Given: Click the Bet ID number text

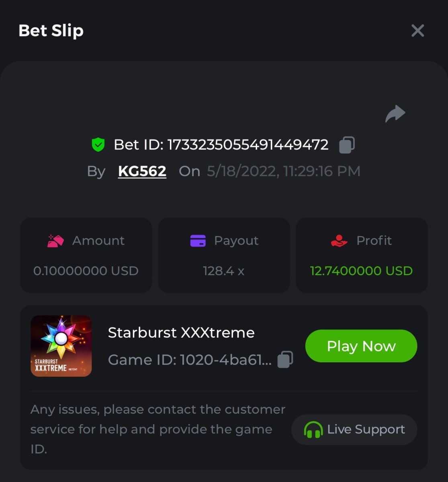Looking at the screenshot, I should pos(248,145).
